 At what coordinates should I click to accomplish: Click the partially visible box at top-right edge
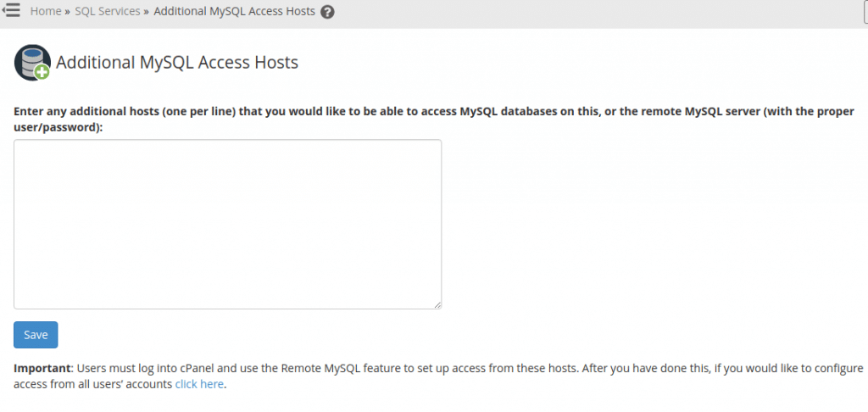(x=865, y=11)
